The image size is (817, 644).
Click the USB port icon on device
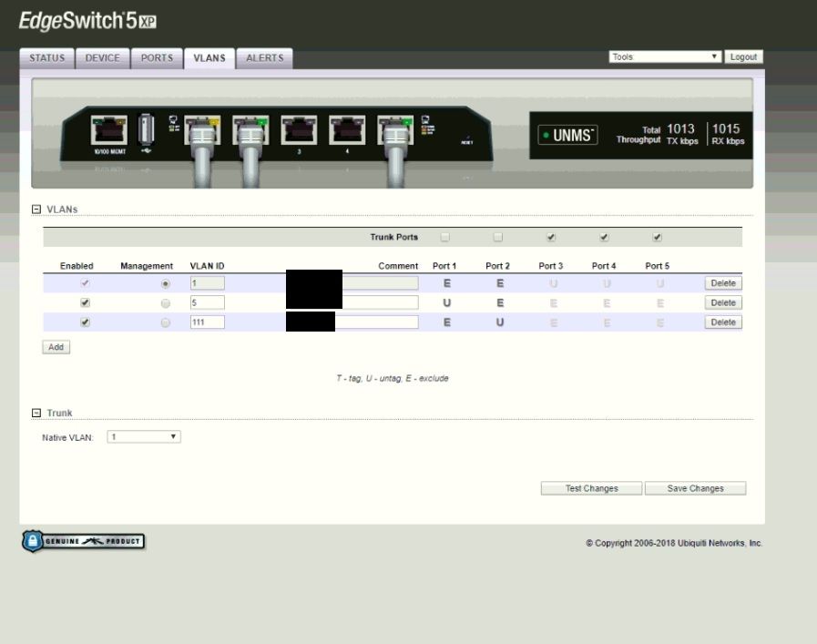(146, 130)
